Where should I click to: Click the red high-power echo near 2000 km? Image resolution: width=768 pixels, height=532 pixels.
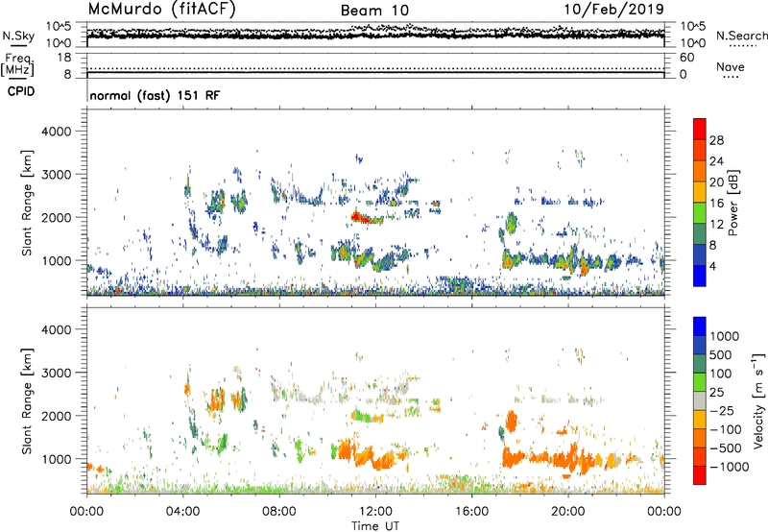[x=362, y=217]
